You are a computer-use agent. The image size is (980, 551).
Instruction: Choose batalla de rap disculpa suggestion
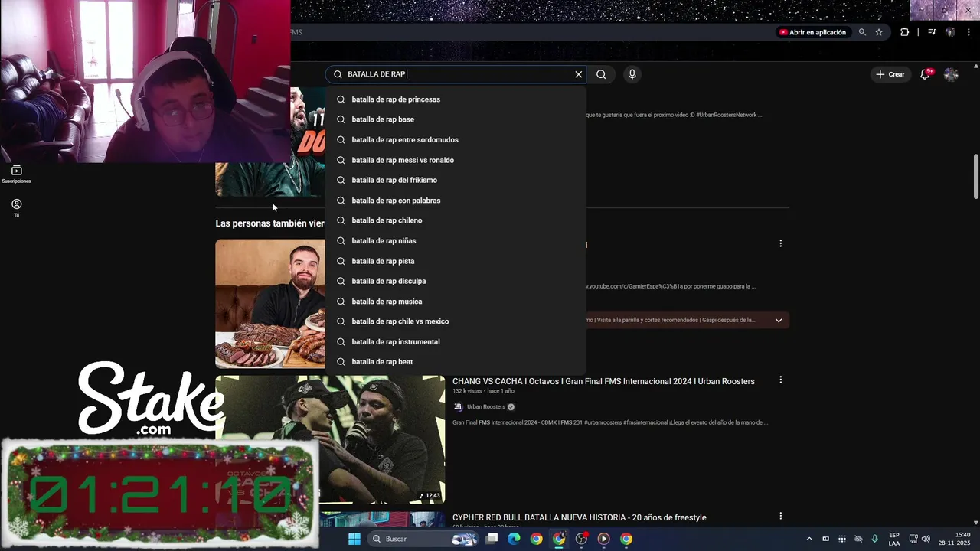[456, 281]
